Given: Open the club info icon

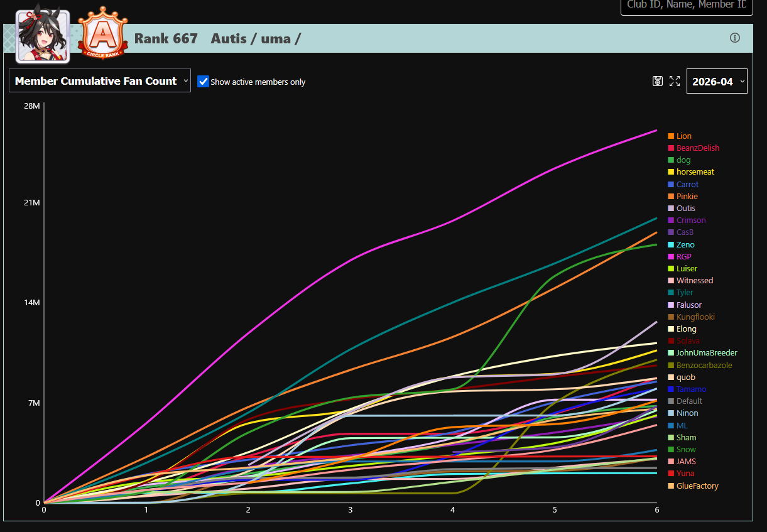Looking at the screenshot, I should point(735,38).
